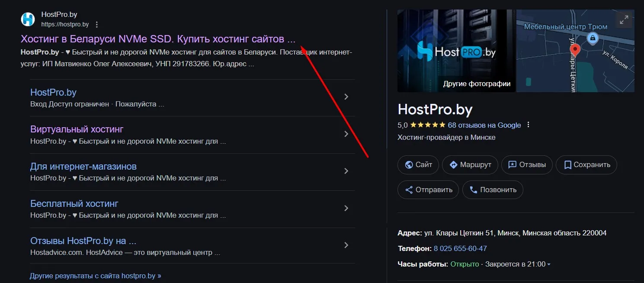Open the HostPro.by logo photo thumbnail

coord(456,51)
